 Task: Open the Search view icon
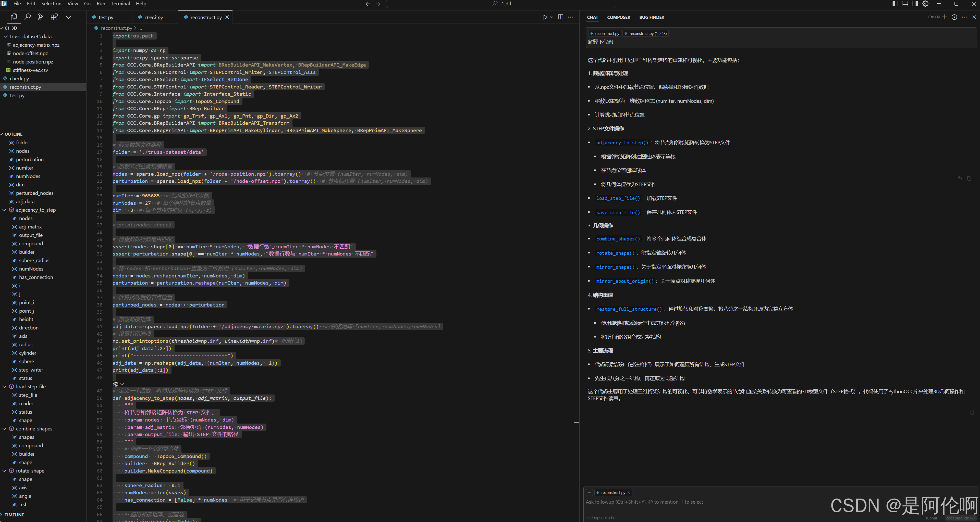(27, 17)
